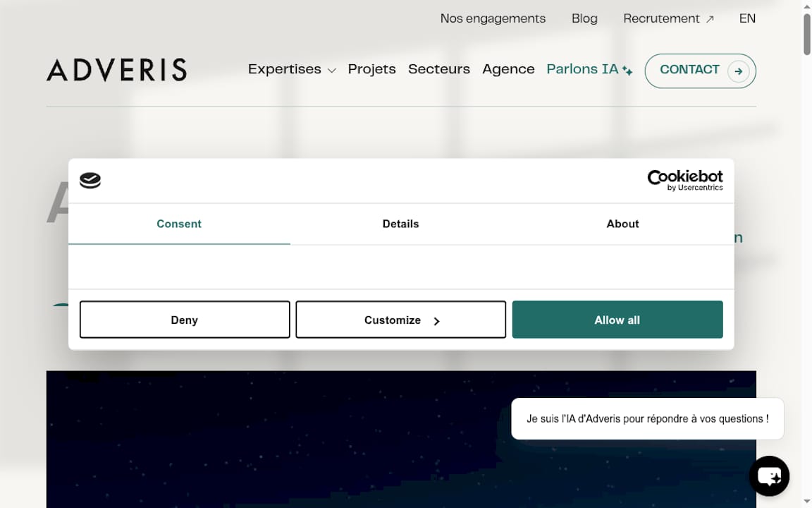Viewport: 812px width, 508px height.
Task: Open the Projets menu item
Action: (371, 69)
